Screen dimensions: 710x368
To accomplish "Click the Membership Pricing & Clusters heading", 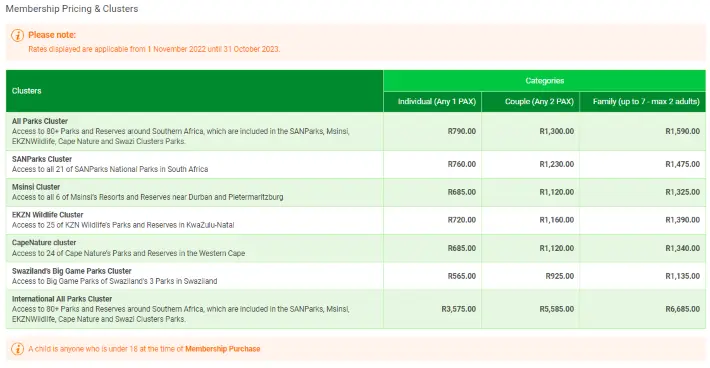I will (x=72, y=9).
